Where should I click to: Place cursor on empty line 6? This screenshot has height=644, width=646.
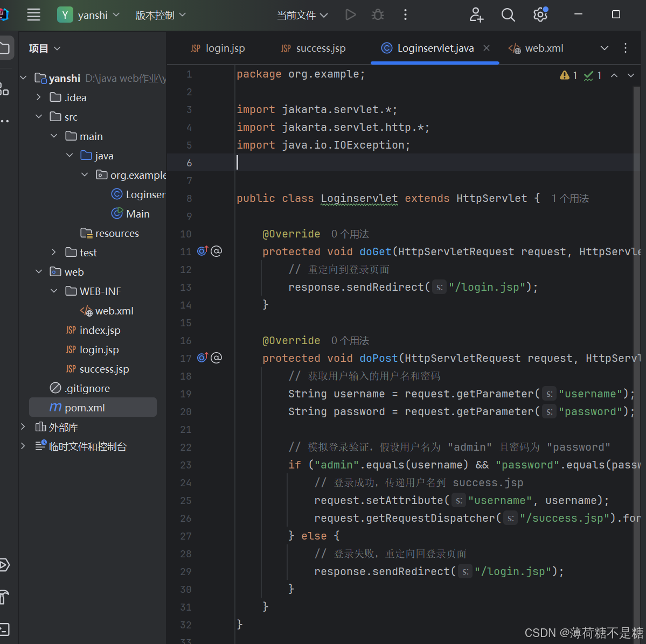(437, 163)
